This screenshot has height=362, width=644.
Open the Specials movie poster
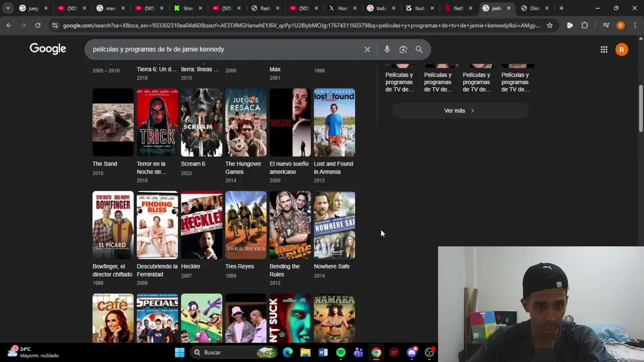(x=157, y=318)
